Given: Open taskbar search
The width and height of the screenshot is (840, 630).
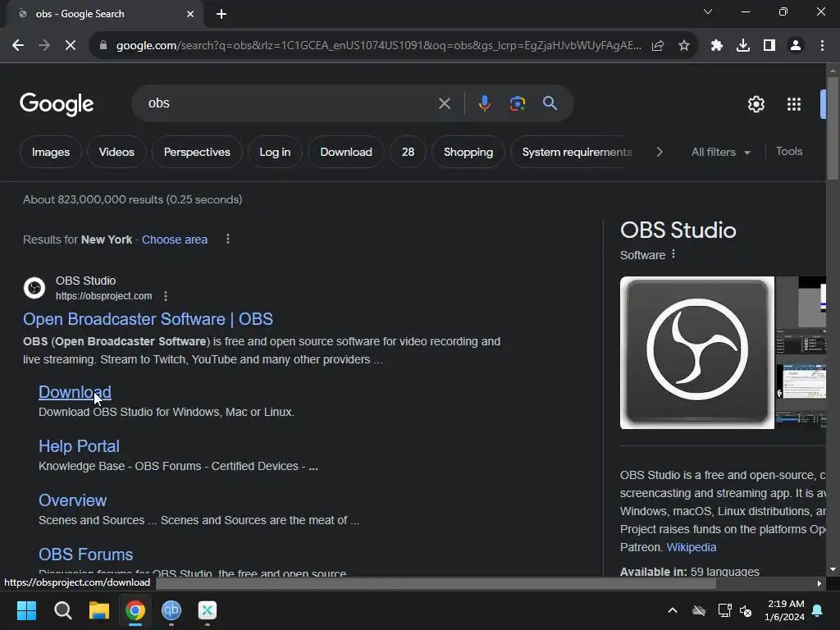Looking at the screenshot, I should tap(62, 610).
